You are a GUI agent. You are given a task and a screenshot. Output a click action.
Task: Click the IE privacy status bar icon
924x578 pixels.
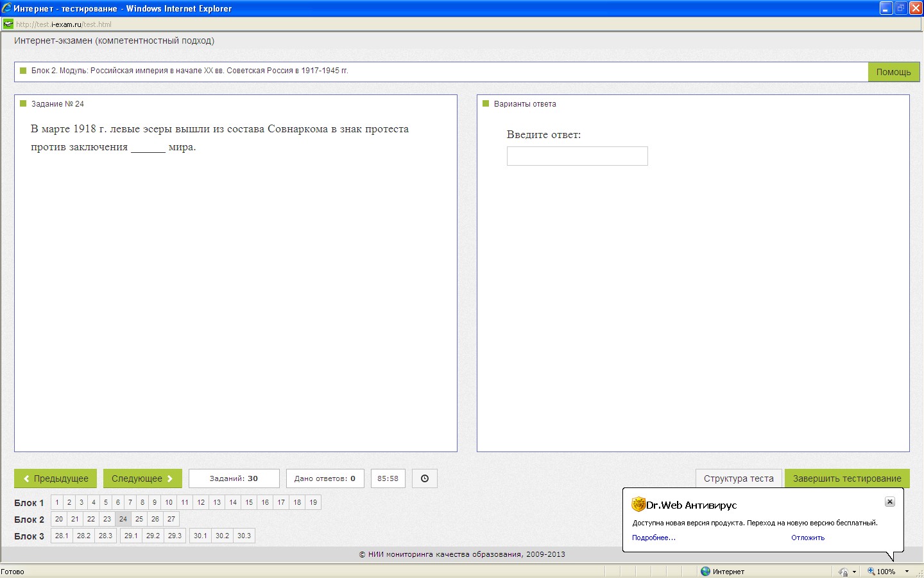click(x=843, y=571)
